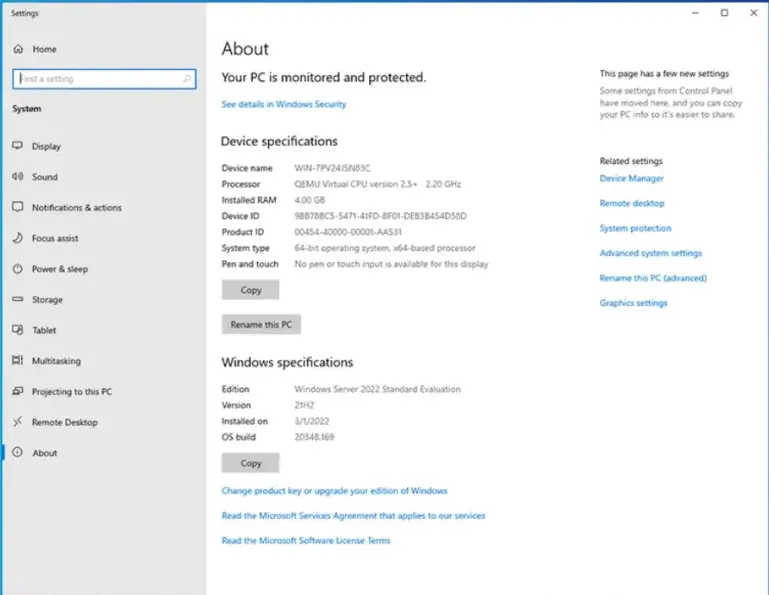Read the Microsoft Services Agreement link

(353, 516)
